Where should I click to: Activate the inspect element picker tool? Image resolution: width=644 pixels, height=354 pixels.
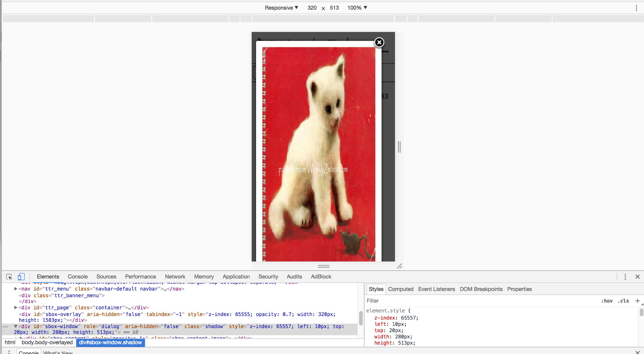9,277
